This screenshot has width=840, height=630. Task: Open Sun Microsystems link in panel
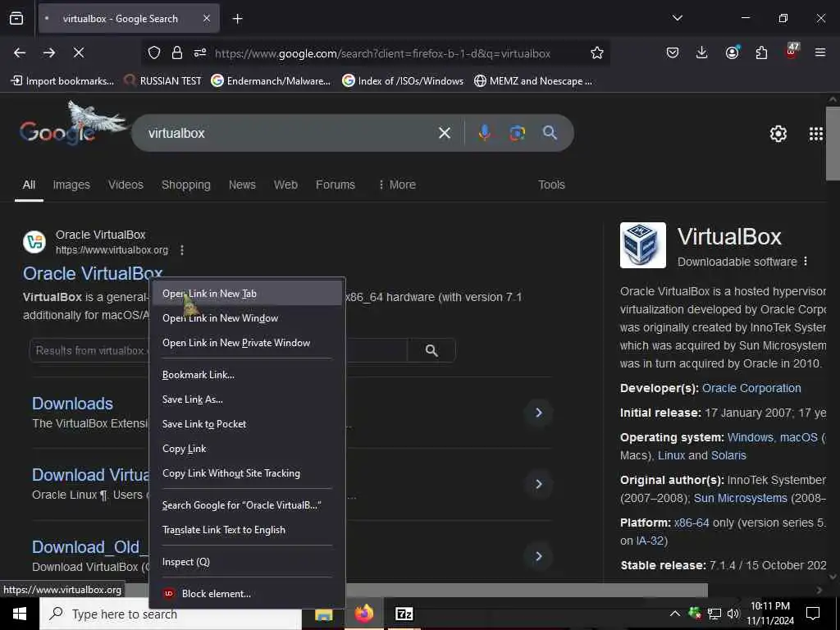[x=741, y=498]
